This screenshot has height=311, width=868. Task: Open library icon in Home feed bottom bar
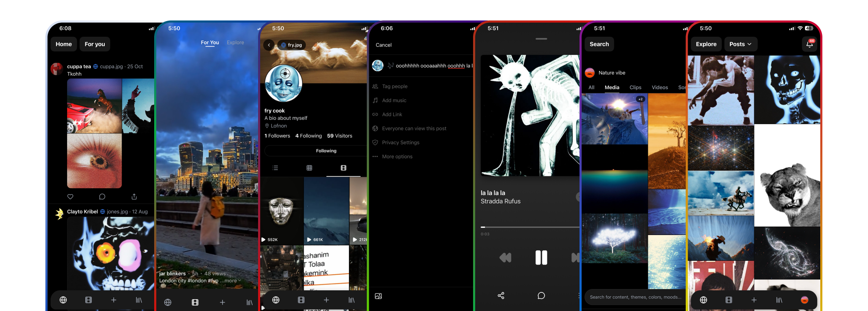139,300
